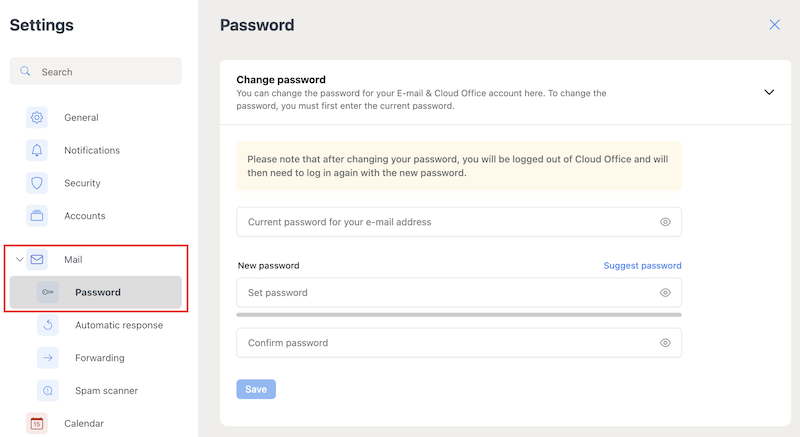Viewport: 800px width, 437px height.
Task: Collapse the Mail section chevron
Action: coord(19,260)
